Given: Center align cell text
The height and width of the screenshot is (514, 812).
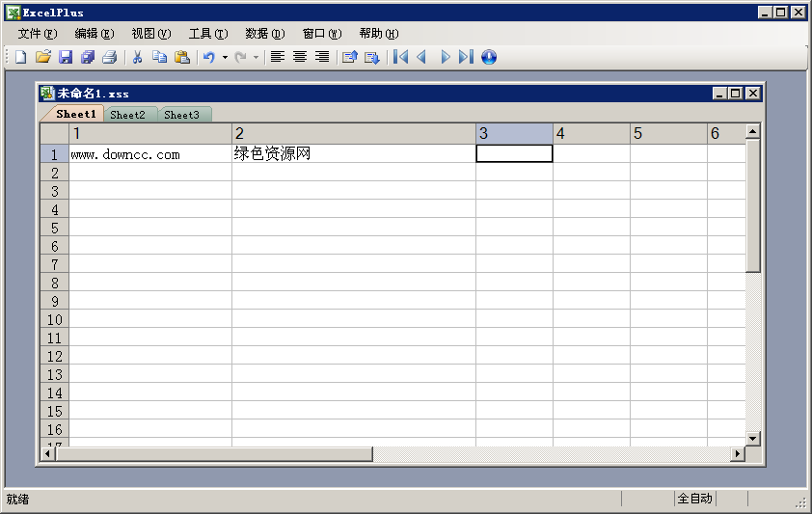Looking at the screenshot, I should (x=300, y=57).
